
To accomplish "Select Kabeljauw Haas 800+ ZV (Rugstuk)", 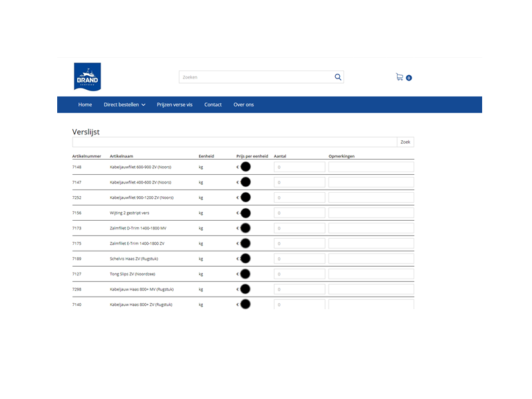I will click(x=141, y=305).
